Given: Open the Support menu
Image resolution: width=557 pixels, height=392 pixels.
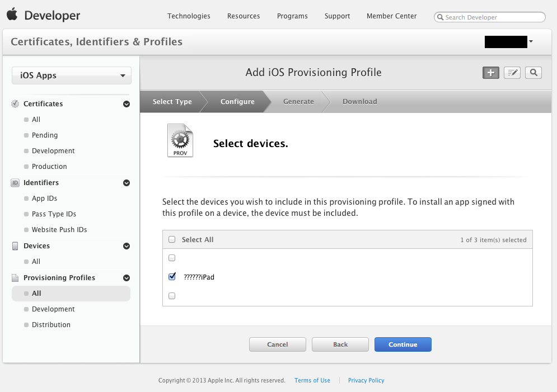Looking at the screenshot, I should [337, 16].
